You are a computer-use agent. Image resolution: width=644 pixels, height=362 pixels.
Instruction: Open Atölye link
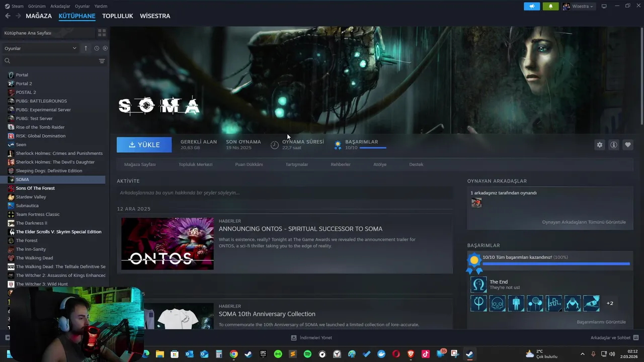[380, 164]
